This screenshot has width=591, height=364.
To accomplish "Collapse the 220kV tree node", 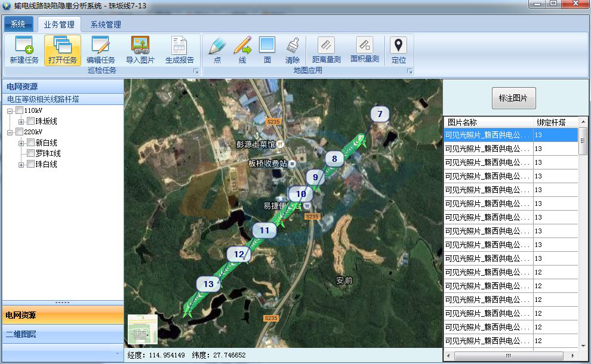I will [10, 132].
